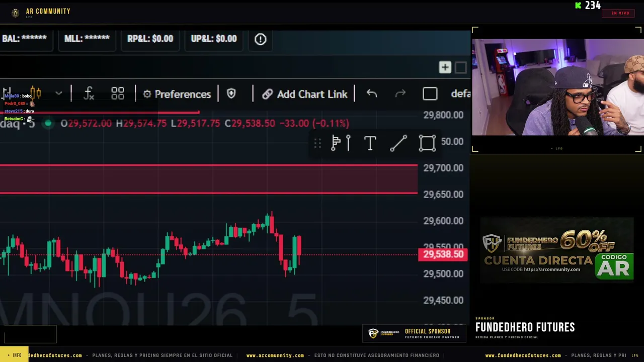Open the four-square chart layout grid
Screen dimensions: 644x362
(118, 94)
